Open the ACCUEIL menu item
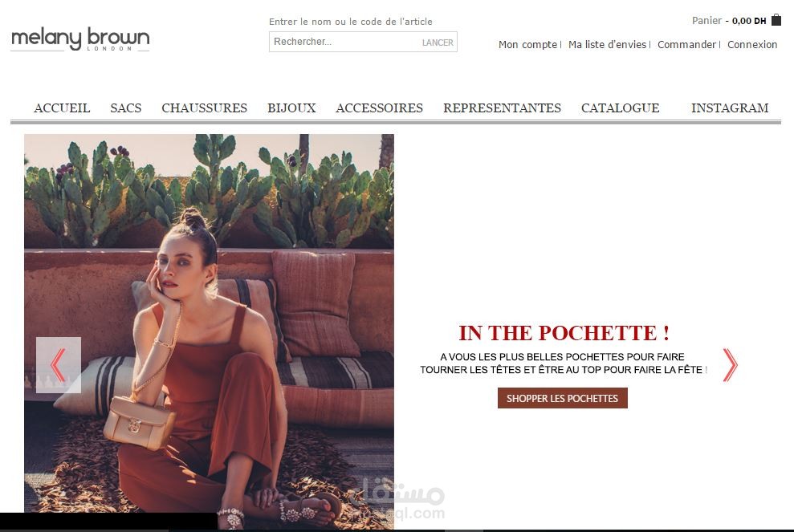Image resolution: width=794 pixels, height=532 pixels. [x=62, y=108]
